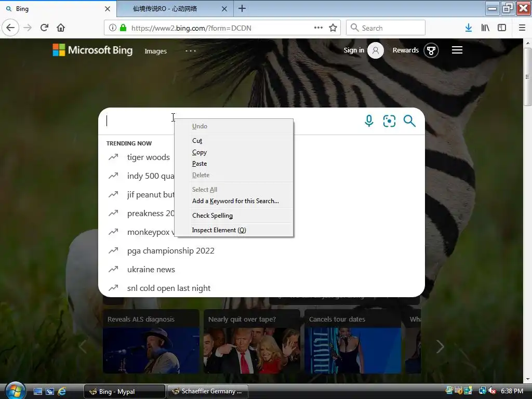Screen dimensions: 532x399
Task: Show next news cards with right chevron
Action: 440,347
